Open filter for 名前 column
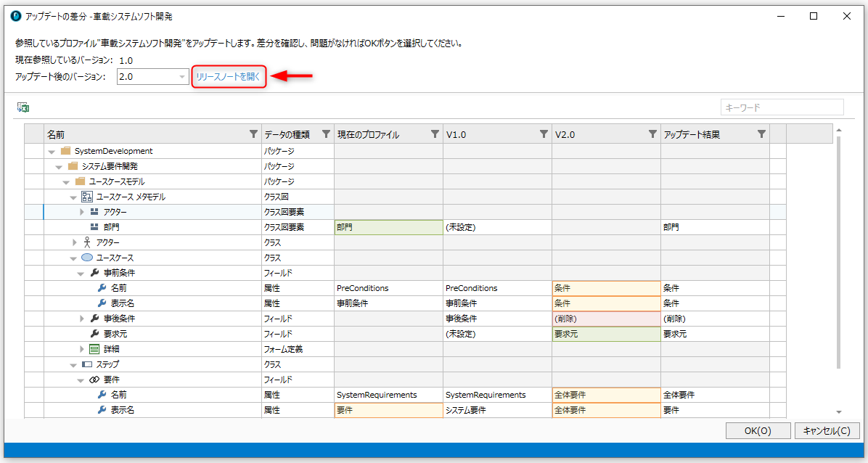Viewport: 868px width, 463px height. coord(253,134)
